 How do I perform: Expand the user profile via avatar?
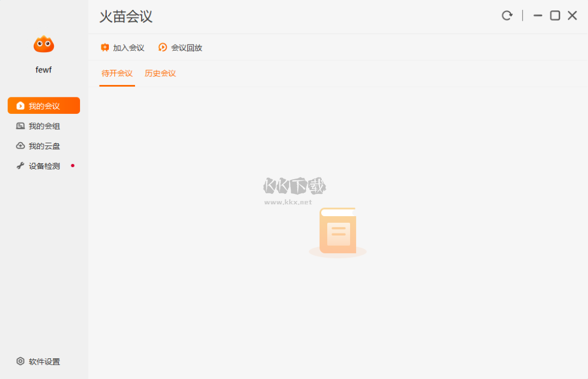(44, 44)
